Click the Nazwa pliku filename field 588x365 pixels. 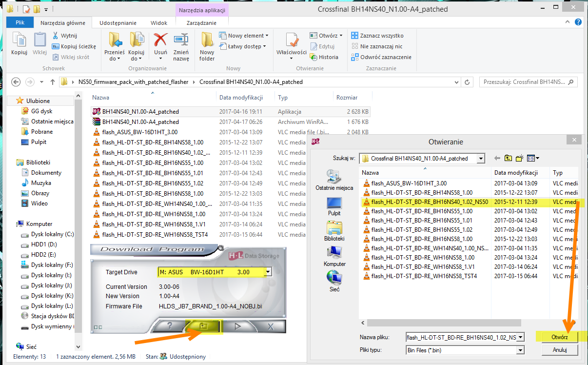[x=461, y=337]
